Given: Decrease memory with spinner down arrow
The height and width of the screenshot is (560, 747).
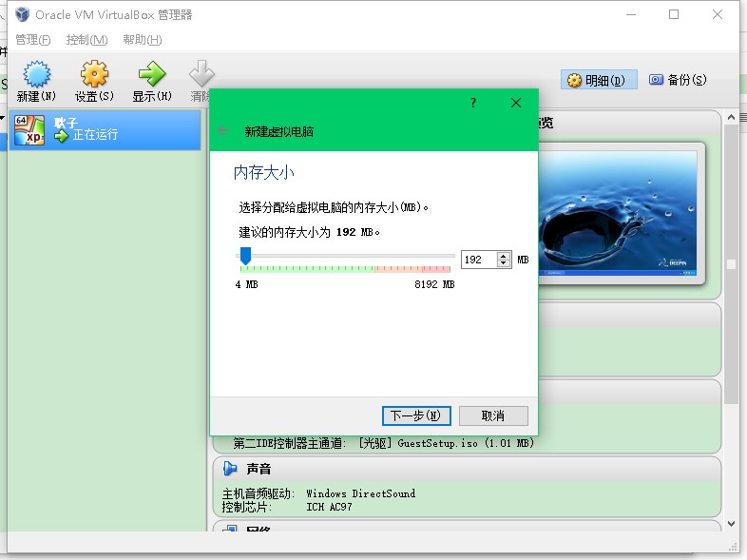Looking at the screenshot, I should pos(504,263).
